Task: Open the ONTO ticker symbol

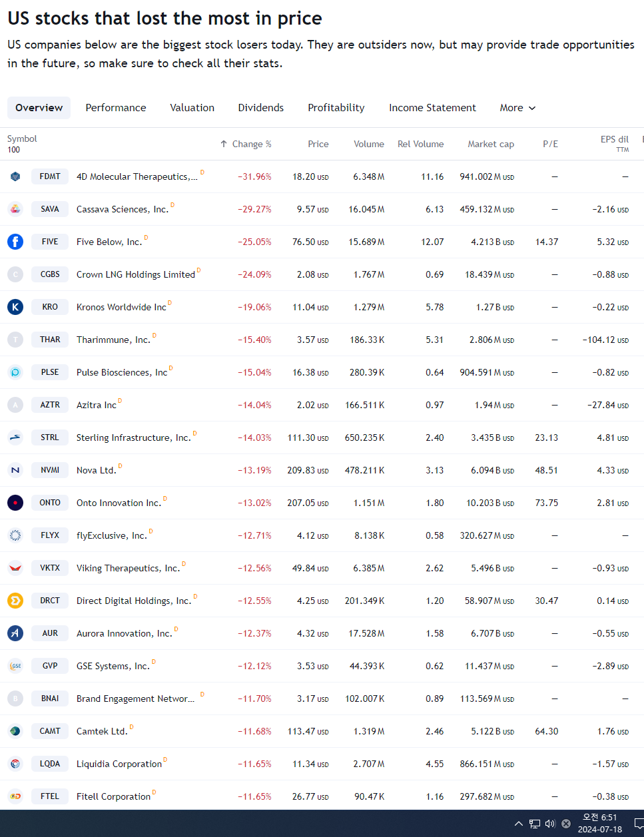Action: pyautogui.click(x=50, y=503)
